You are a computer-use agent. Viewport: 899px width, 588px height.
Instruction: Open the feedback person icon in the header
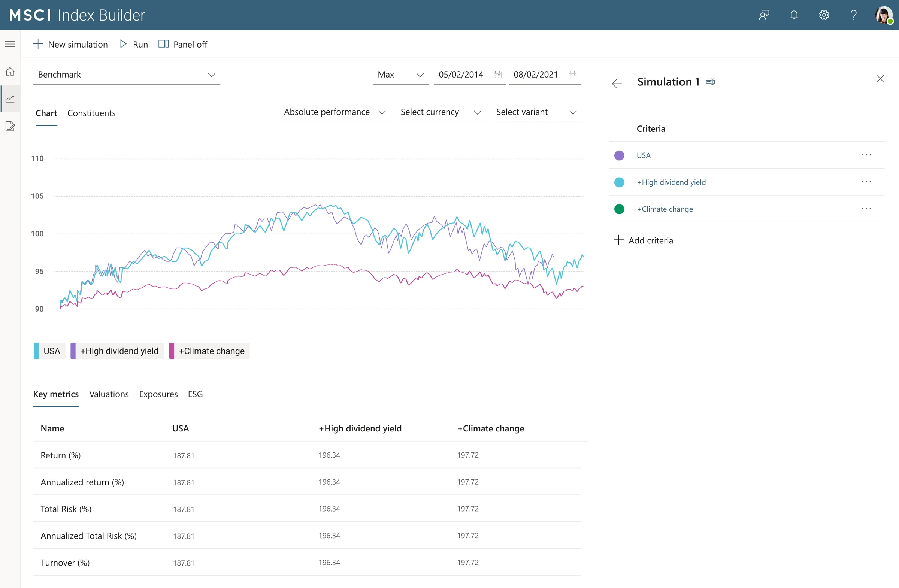click(x=764, y=15)
